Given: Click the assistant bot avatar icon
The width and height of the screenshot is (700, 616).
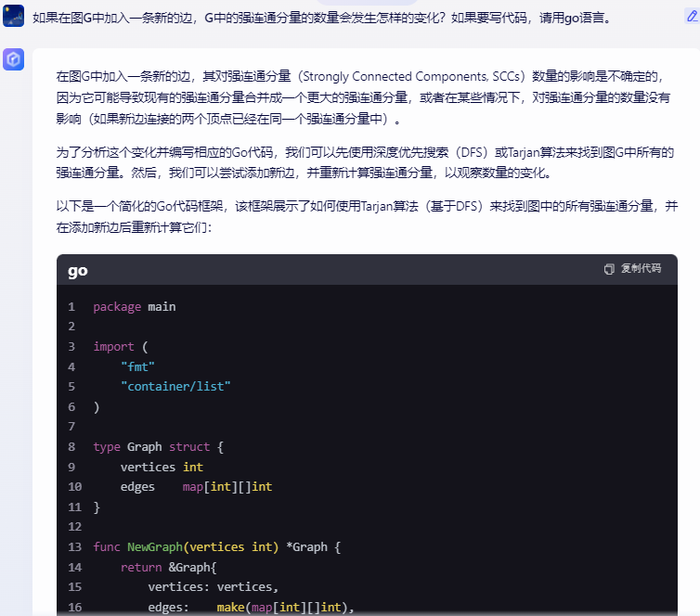Looking at the screenshot, I should pyautogui.click(x=13, y=59).
